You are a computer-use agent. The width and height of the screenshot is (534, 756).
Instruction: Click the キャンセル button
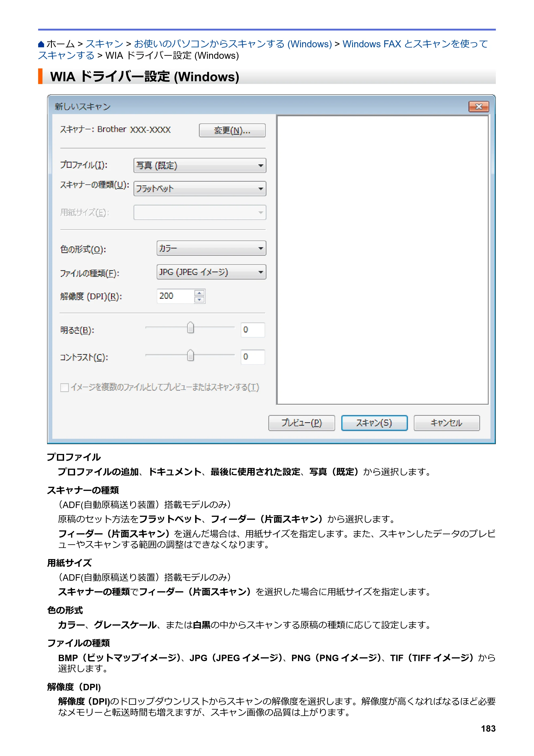[447, 423]
